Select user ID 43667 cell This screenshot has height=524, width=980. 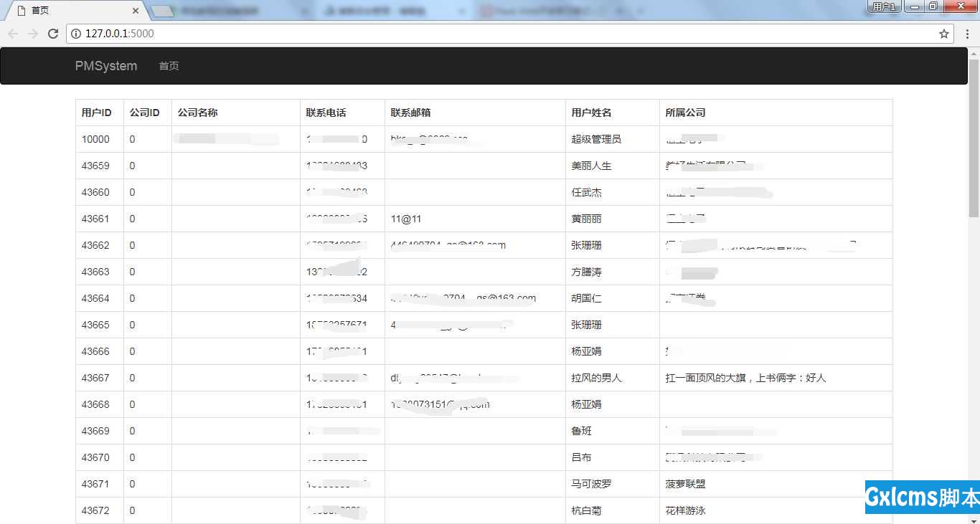coord(100,378)
